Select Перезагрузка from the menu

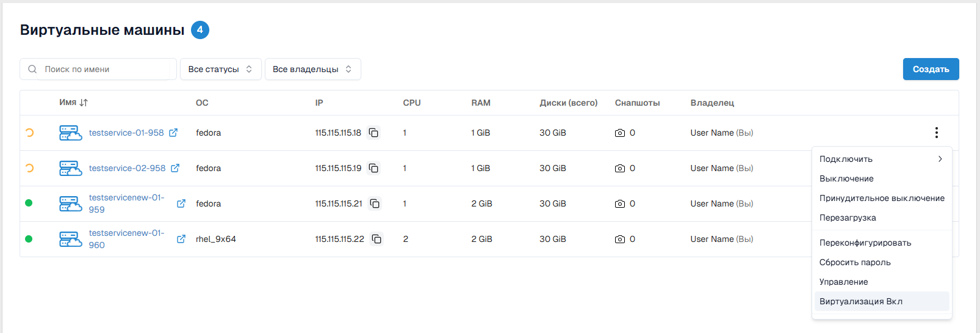[848, 218]
